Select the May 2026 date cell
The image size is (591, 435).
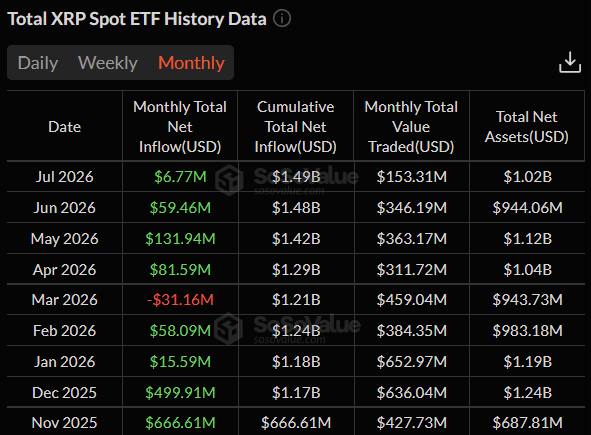tap(64, 239)
